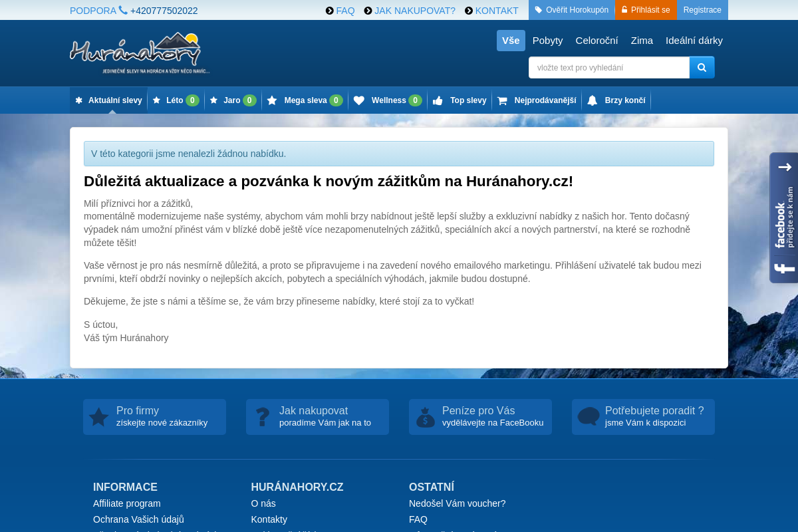
Task: Click the search text input field
Action: (608, 67)
